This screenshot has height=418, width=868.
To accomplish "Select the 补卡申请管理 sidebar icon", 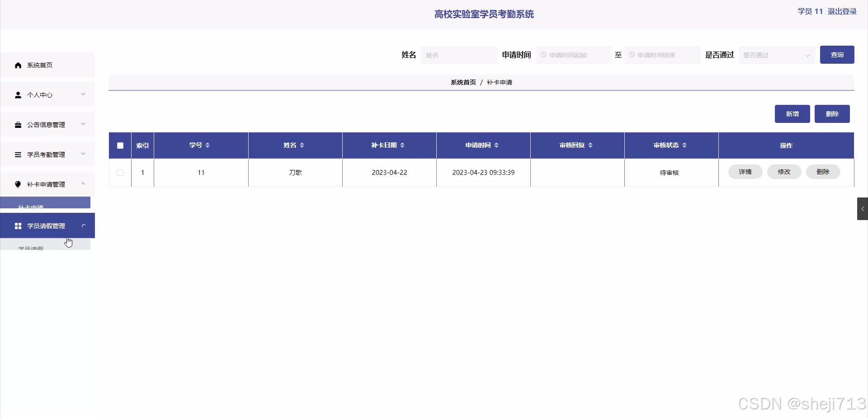I will pyautogui.click(x=18, y=184).
